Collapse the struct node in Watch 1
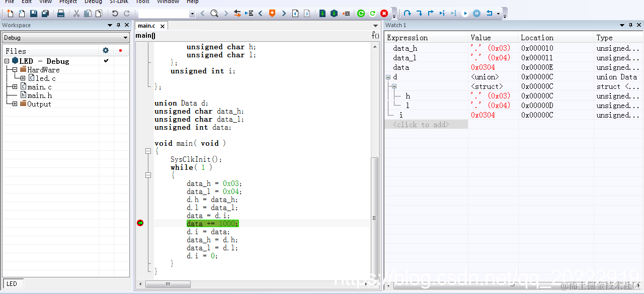Viewport: 644px width, 294px height. coord(394,86)
